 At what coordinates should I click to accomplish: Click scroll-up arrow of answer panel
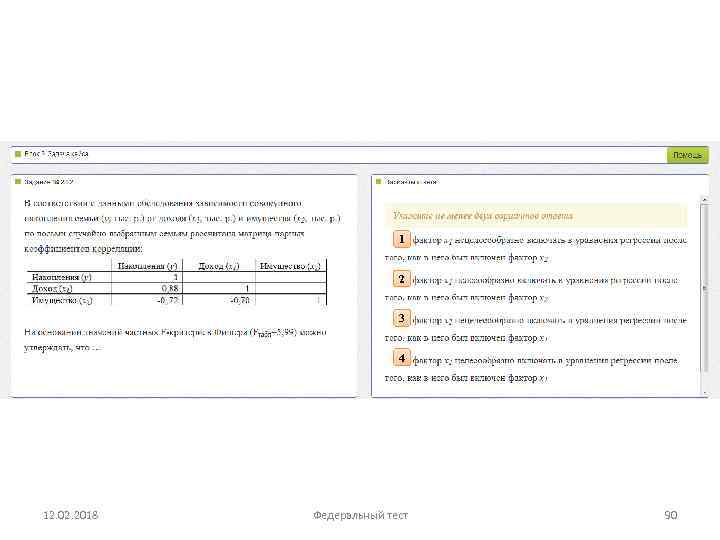705,200
